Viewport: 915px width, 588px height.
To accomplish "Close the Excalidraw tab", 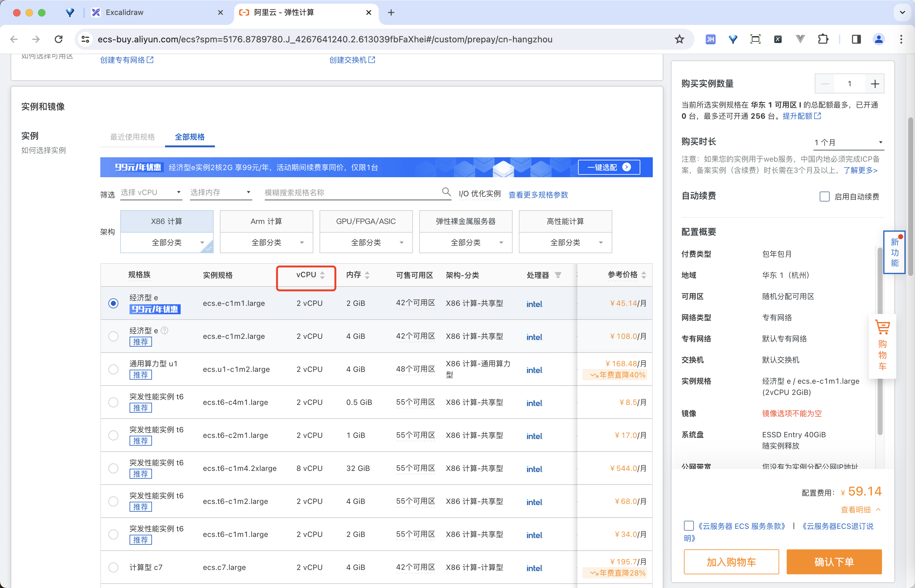I will pos(220,12).
